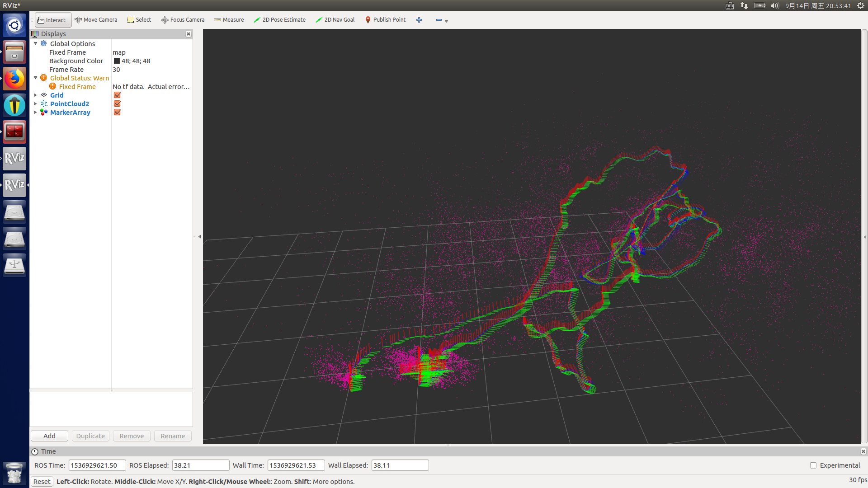The width and height of the screenshot is (868, 488).
Task: Activate the Measure tool
Action: pyautogui.click(x=229, y=20)
